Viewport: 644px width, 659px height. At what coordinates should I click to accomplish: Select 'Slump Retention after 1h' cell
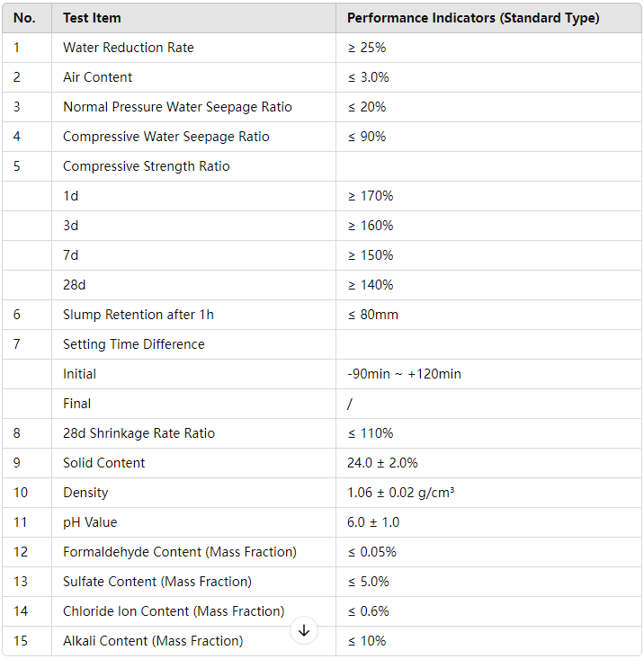pos(193,315)
